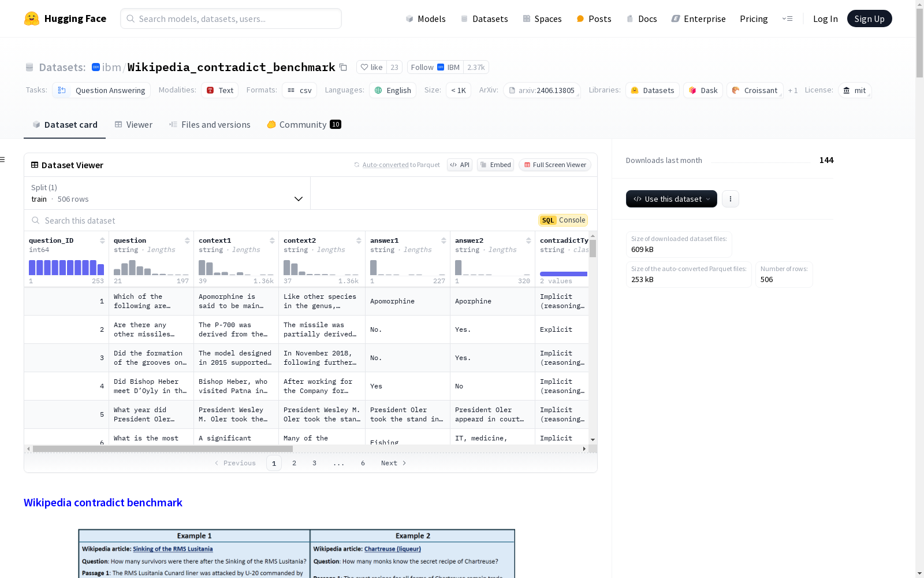Viewport: 924px width, 578px height.
Task: Open the ibm namespace link in title
Action: tap(111, 67)
